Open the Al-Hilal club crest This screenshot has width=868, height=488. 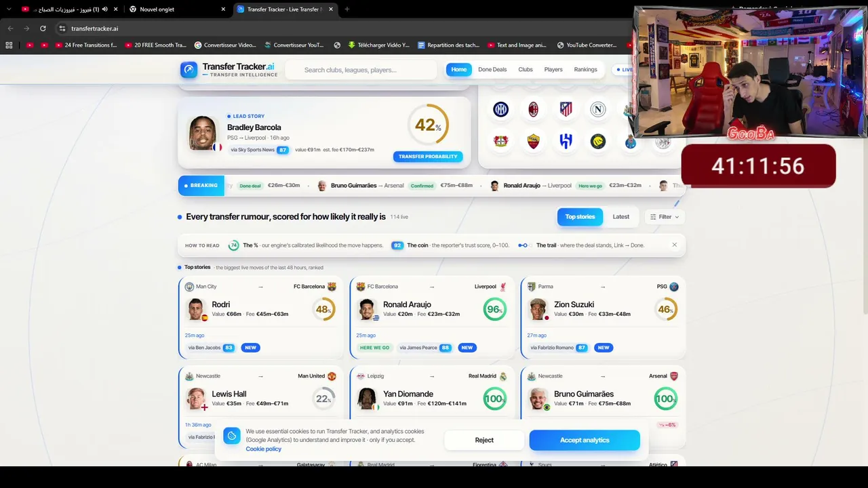pos(566,141)
